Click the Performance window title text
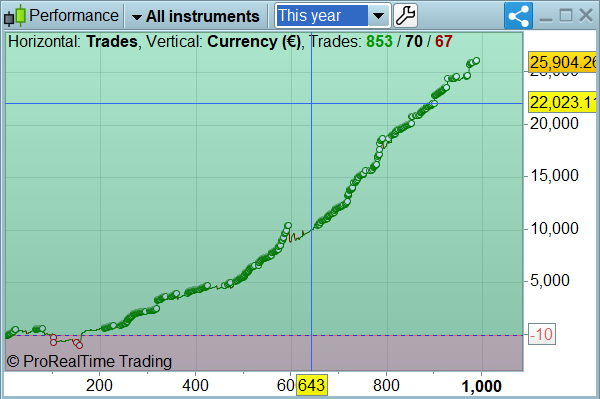Image resolution: width=600 pixels, height=399 pixels. point(74,16)
